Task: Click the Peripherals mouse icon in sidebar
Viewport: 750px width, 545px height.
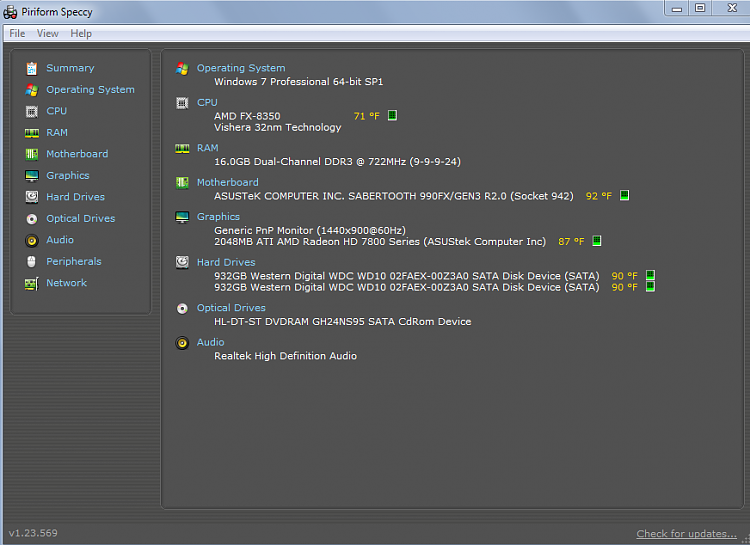Action: pos(32,262)
